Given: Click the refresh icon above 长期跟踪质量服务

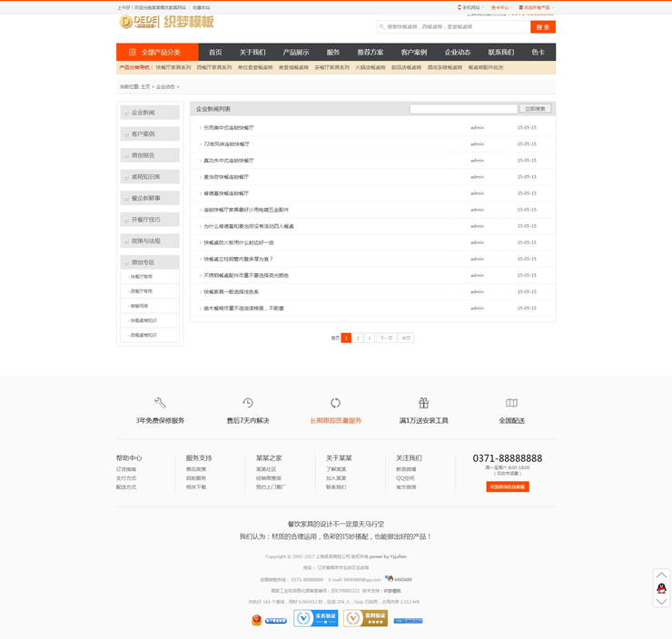Looking at the screenshot, I should 335,403.
